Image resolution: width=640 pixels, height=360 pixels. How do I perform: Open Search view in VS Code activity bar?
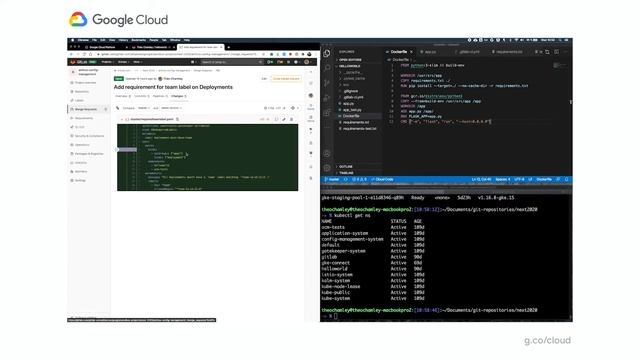327,68
